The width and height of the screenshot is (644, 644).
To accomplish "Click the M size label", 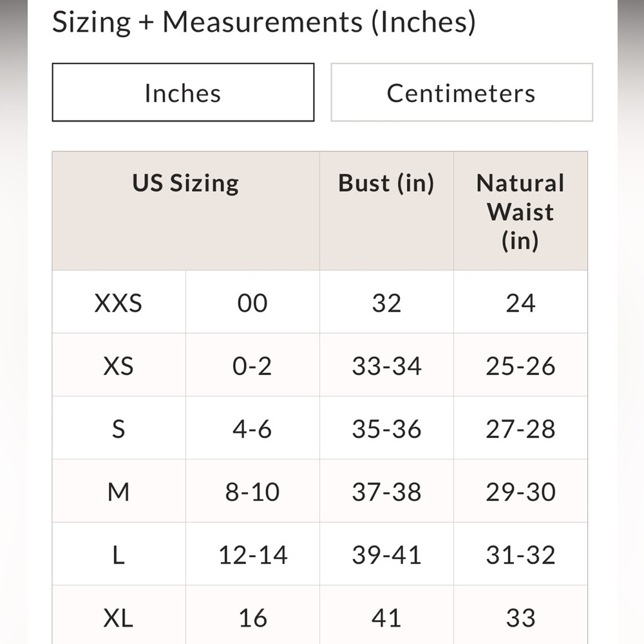I will pyautogui.click(x=118, y=492).
